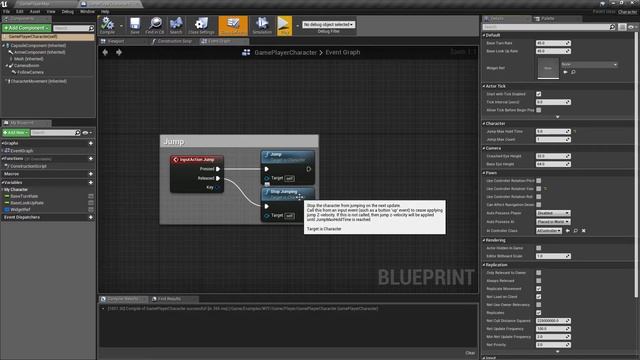Click Clear button in Compiler Results
This screenshot has height=360, width=640.
470,353
